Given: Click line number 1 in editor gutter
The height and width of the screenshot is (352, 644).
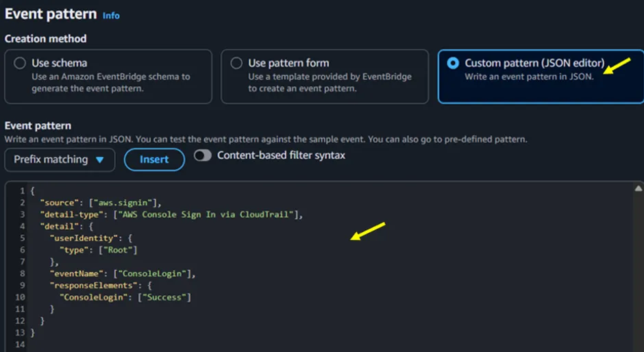Looking at the screenshot, I should (22, 191).
